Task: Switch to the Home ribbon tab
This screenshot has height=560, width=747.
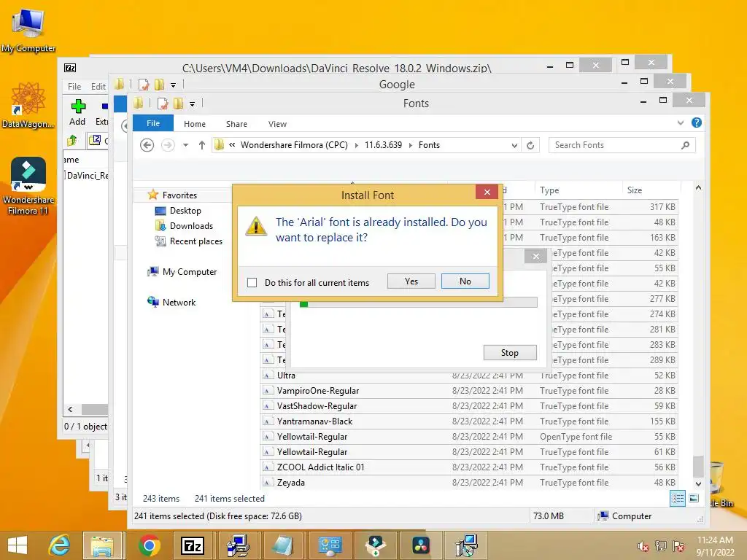Action: click(x=194, y=124)
